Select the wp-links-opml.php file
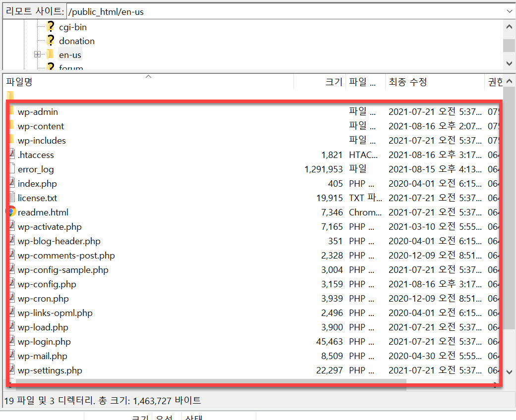516x420 pixels. (x=55, y=313)
